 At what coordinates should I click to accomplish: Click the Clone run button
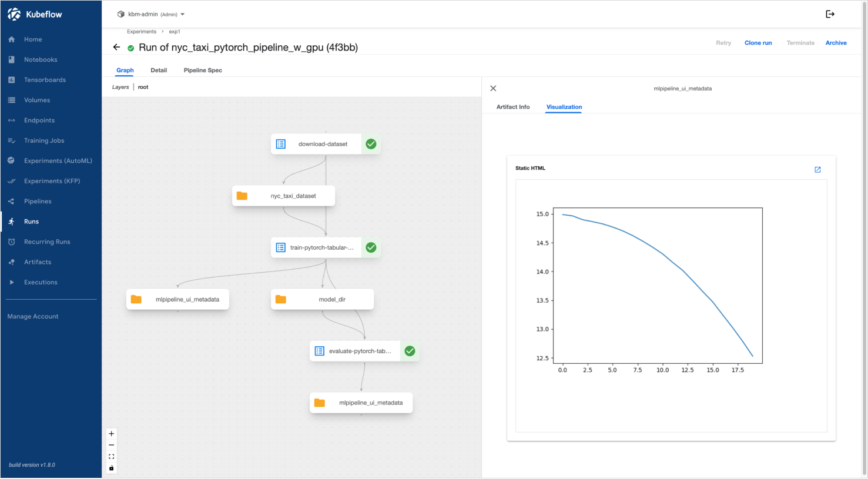(758, 43)
